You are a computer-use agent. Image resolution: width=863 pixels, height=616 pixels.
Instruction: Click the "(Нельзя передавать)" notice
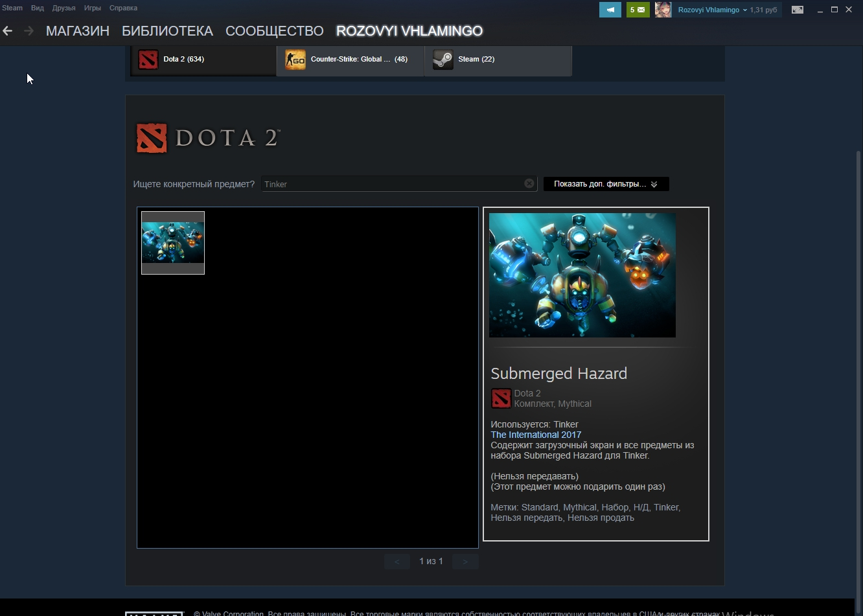point(535,476)
